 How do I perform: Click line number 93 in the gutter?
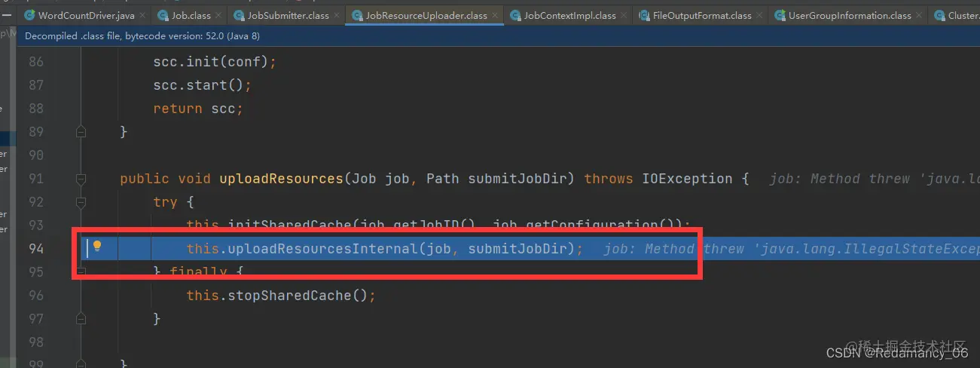tap(36, 225)
